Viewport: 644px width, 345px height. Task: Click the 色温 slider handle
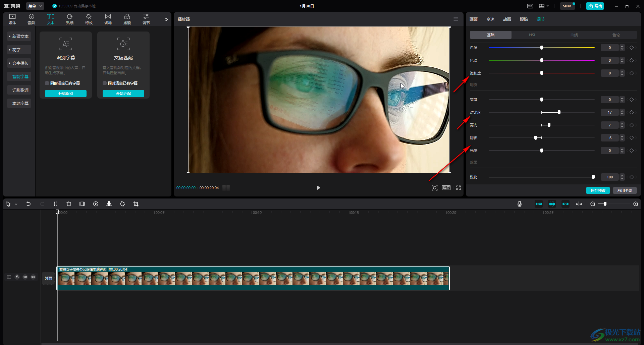click(542, 48)
